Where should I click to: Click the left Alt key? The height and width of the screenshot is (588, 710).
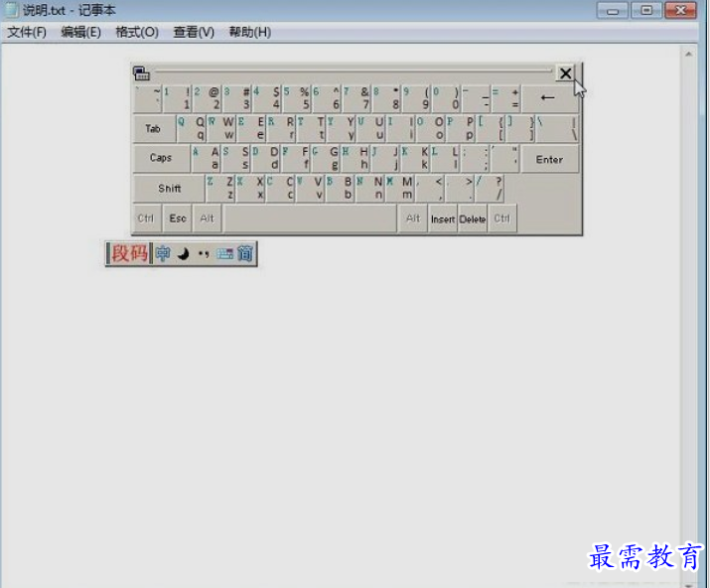(207, 219)
